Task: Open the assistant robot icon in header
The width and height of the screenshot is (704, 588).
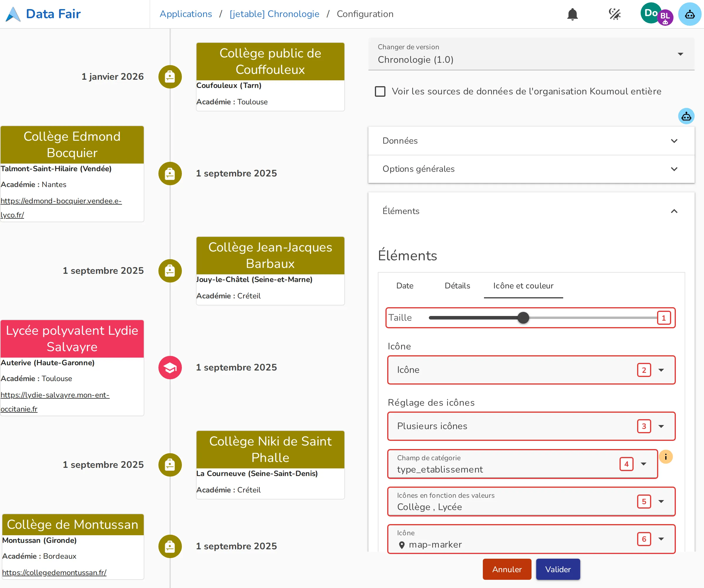Action: pos(690,14)
